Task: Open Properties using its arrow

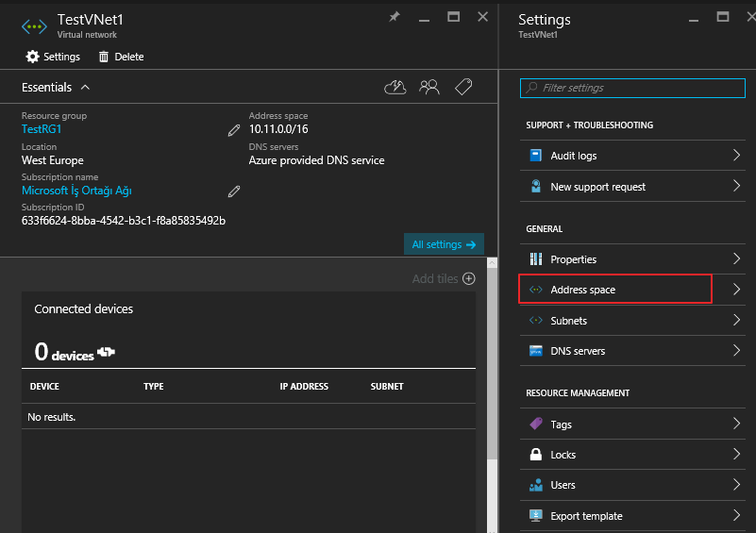Action: point(736,259)
